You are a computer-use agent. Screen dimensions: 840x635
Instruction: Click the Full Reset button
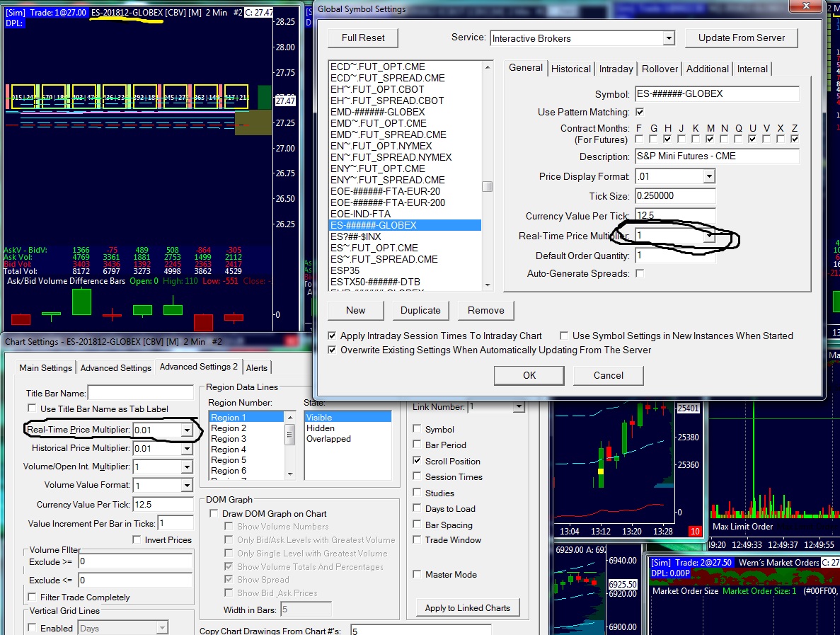point(363,38)
